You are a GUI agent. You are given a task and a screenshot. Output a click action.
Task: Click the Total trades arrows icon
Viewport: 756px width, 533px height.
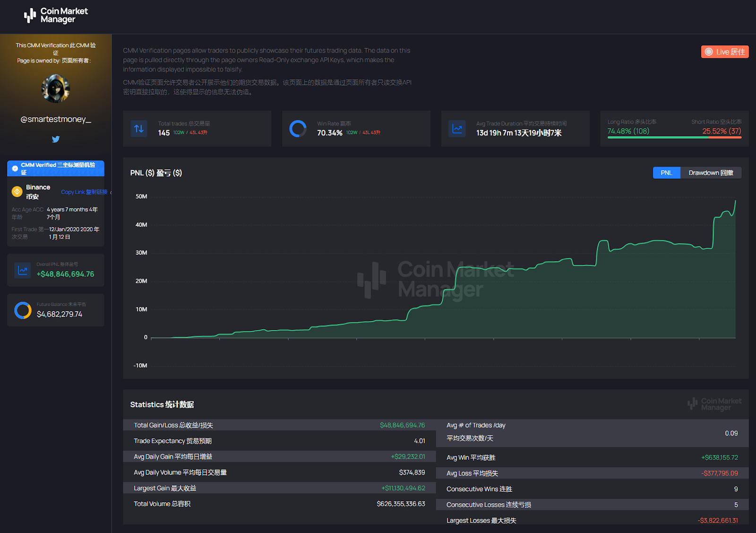coord(139,129)
